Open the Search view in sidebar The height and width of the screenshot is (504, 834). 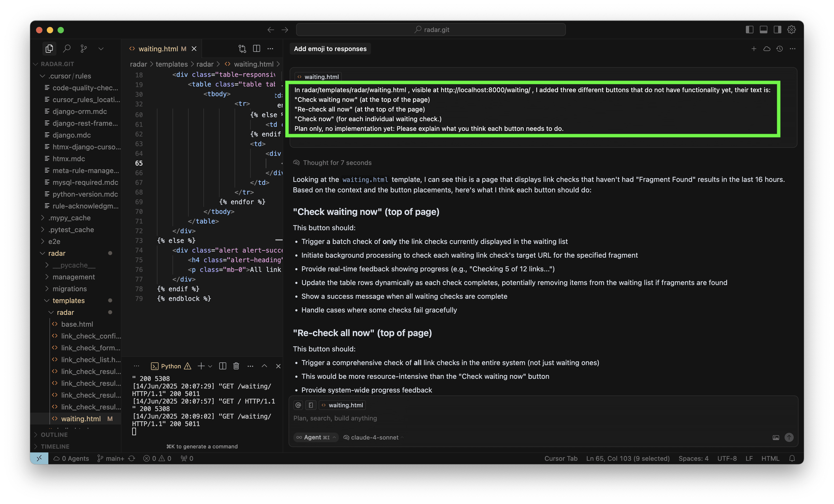tap(67, 49)
